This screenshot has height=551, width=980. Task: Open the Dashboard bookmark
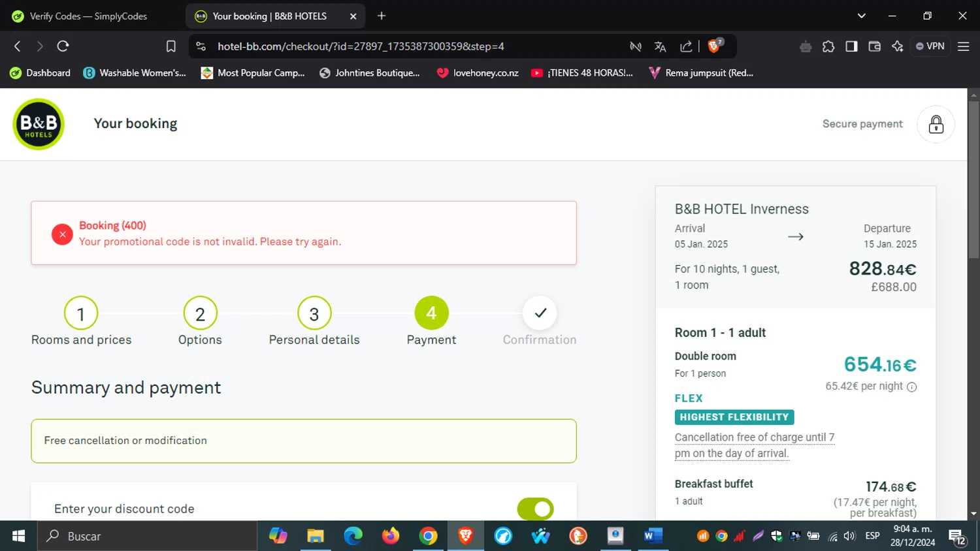pos(41,73)
